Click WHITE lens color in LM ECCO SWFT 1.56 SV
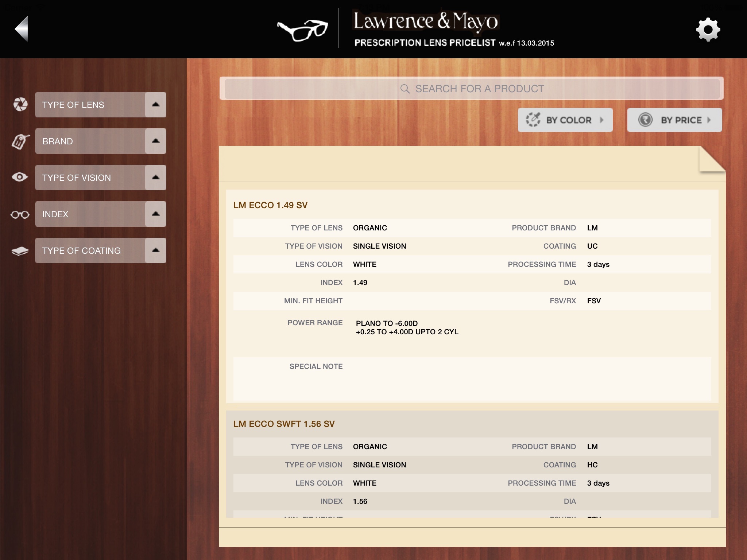Image resolution: width=747 pixels, height=560 pixels. 364,483
